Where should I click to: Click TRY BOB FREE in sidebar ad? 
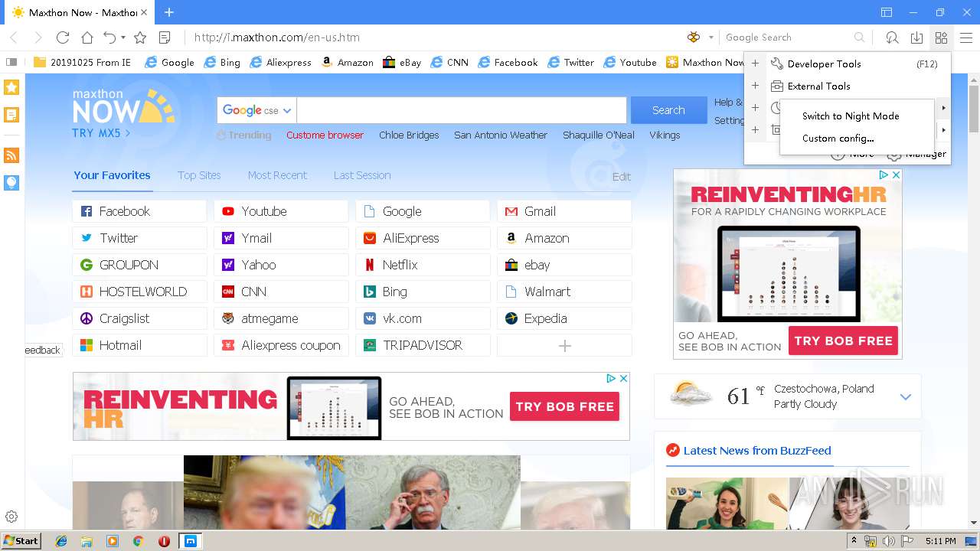[843, 341]
